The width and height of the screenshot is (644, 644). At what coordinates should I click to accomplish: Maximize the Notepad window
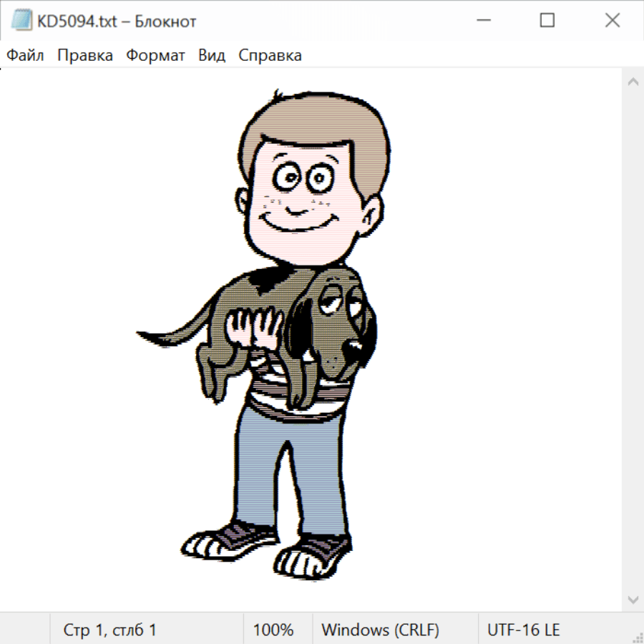547,21
